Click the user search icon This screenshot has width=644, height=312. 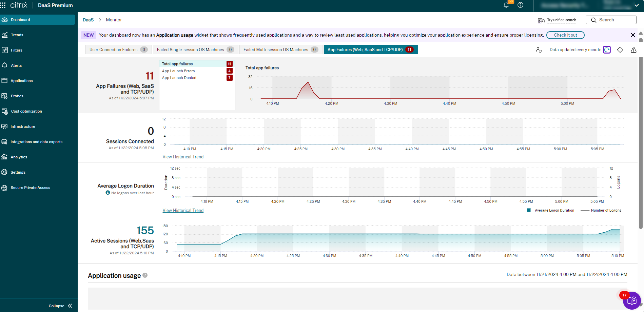tap(539, 50)
